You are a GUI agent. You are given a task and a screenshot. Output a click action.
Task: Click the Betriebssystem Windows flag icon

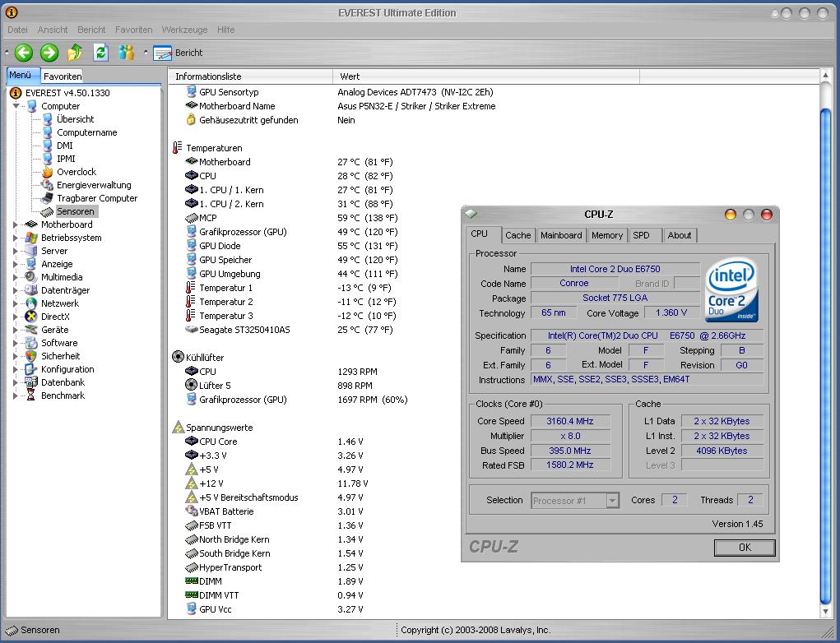pyautogui.click(x=31, y=238)
